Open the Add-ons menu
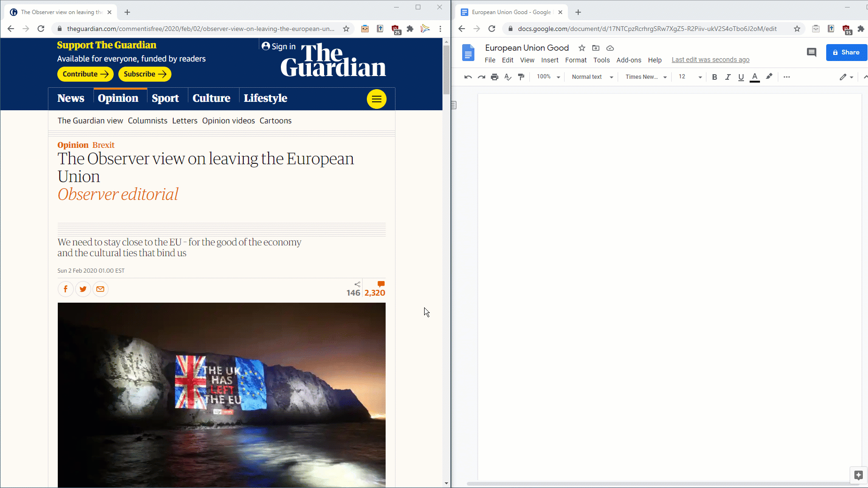The height and width of the screenshot is (488, 868). click(628, 60)
